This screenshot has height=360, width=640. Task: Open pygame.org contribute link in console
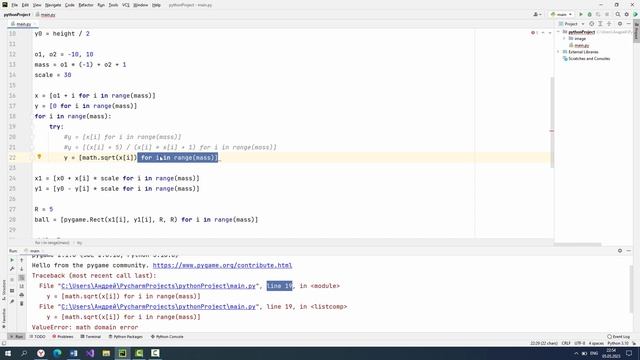tap(222, 265)
